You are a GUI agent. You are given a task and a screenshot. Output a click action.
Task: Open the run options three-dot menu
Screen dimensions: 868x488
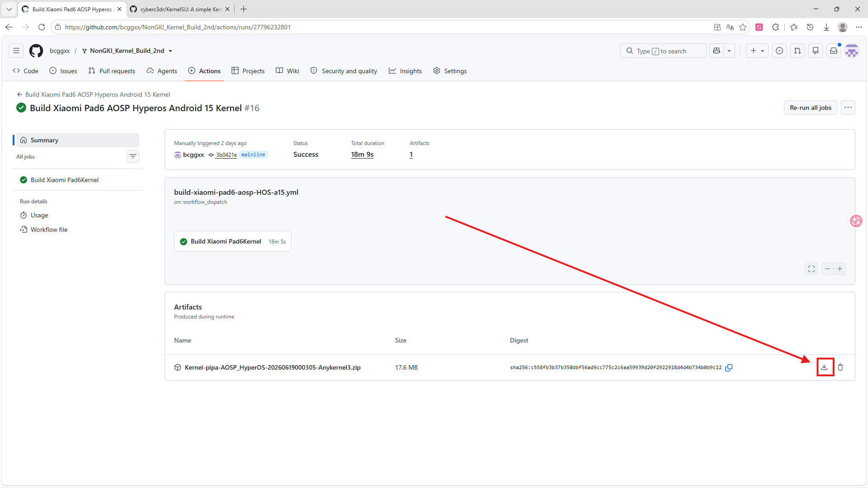[x=848, y=108]
